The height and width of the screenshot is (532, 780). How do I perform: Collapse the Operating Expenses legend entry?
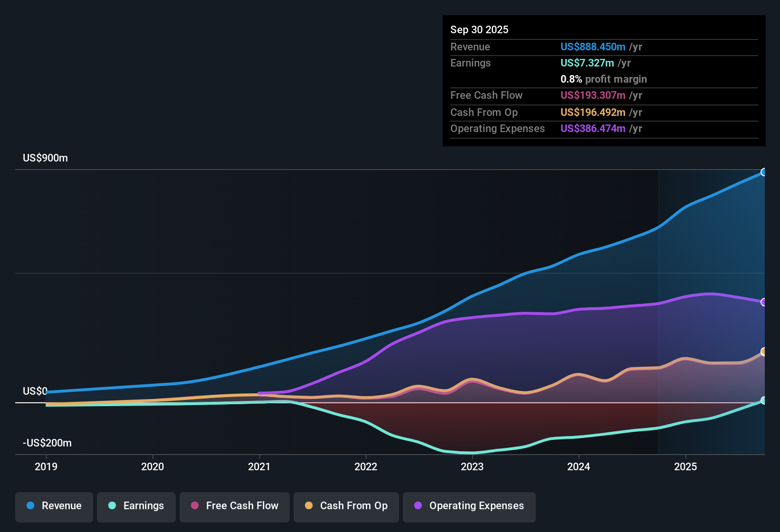(469, 506)
